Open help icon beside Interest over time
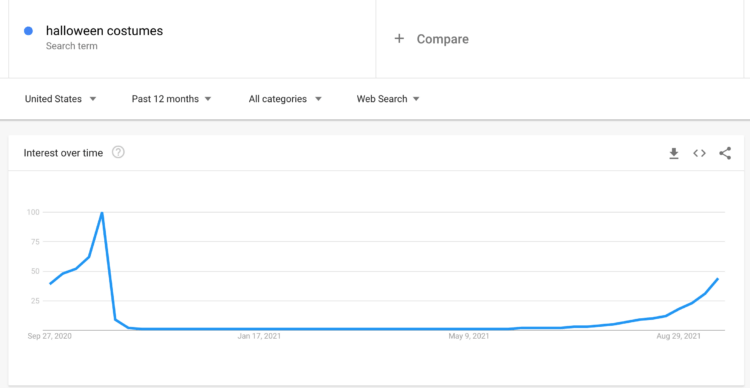The width and height of the screenshot is (750, 388). click(118, 153)
